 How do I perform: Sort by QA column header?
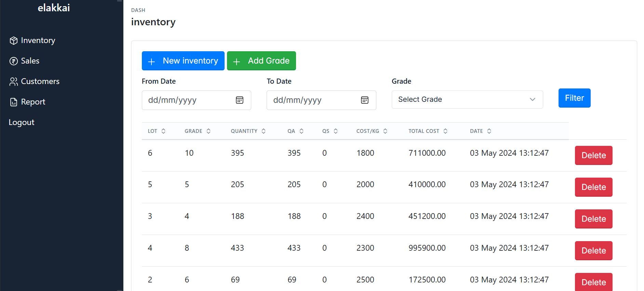point(291,131)
